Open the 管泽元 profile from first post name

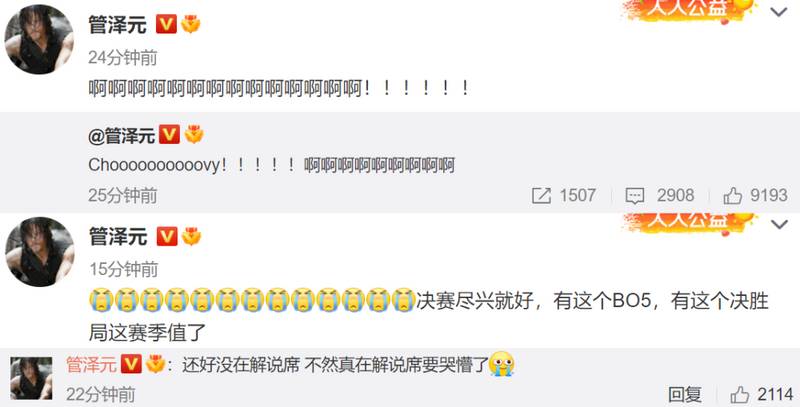118,24
